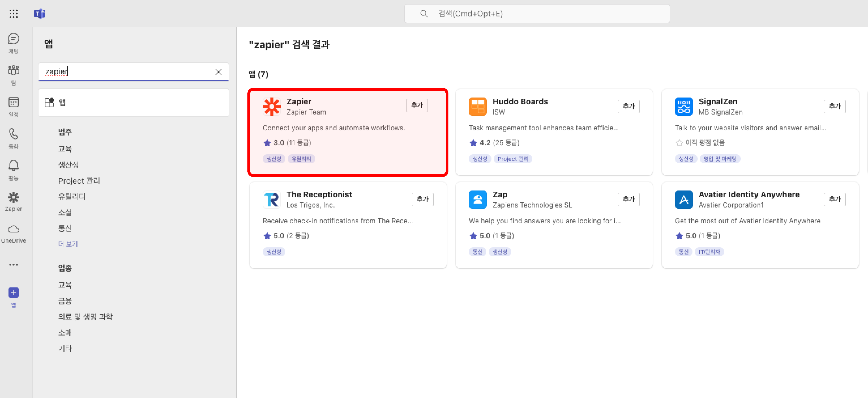Open The Receptionist app card
Viewport: 868px width, 398px height.
319,195
